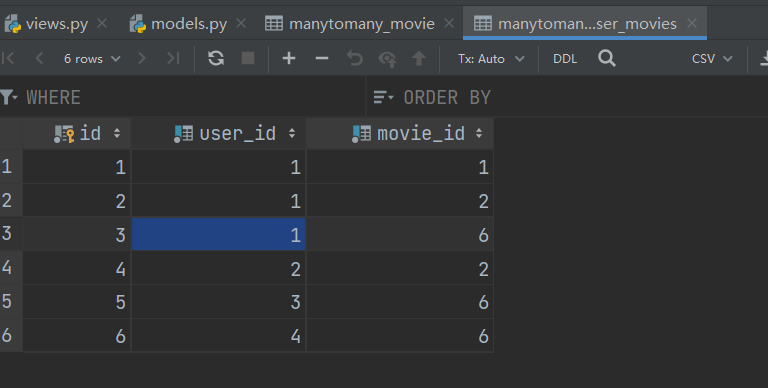Click the id cell in row 5
Screen dimensions: 768x388
pos(77,302)
